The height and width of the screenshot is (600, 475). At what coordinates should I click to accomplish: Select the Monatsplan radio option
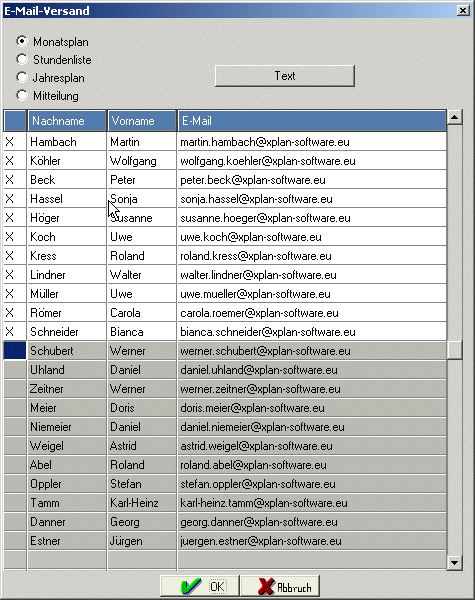tap(22, 41)
